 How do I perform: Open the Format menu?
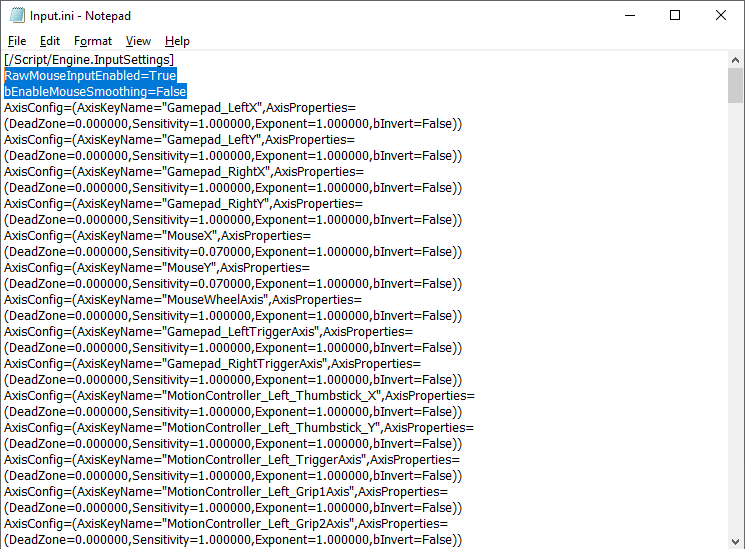(93, 41)
